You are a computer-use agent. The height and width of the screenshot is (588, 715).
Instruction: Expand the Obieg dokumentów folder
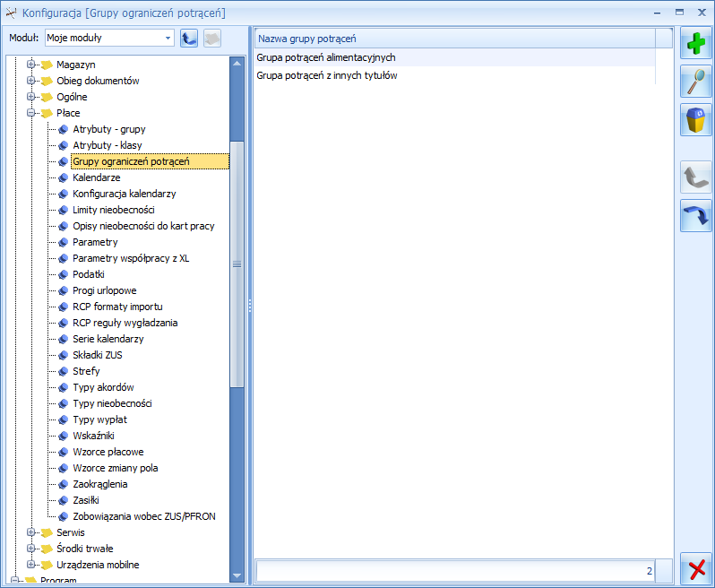30,81
